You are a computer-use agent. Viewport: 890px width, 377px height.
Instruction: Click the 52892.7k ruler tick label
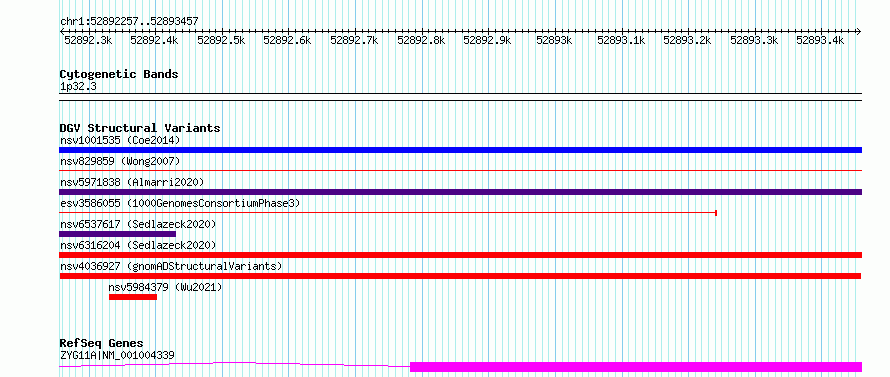tap(354, 40)
